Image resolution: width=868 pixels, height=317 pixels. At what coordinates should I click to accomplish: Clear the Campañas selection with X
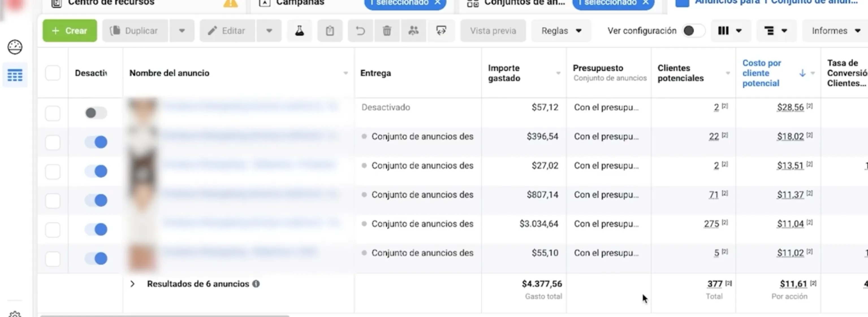pos(437,2)
